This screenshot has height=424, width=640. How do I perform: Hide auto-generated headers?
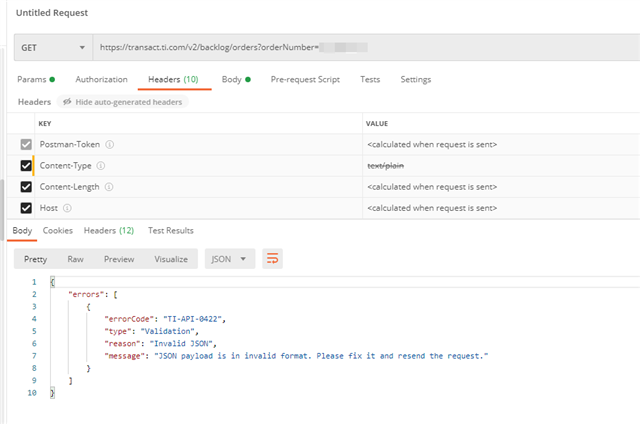tap(123, 102)
